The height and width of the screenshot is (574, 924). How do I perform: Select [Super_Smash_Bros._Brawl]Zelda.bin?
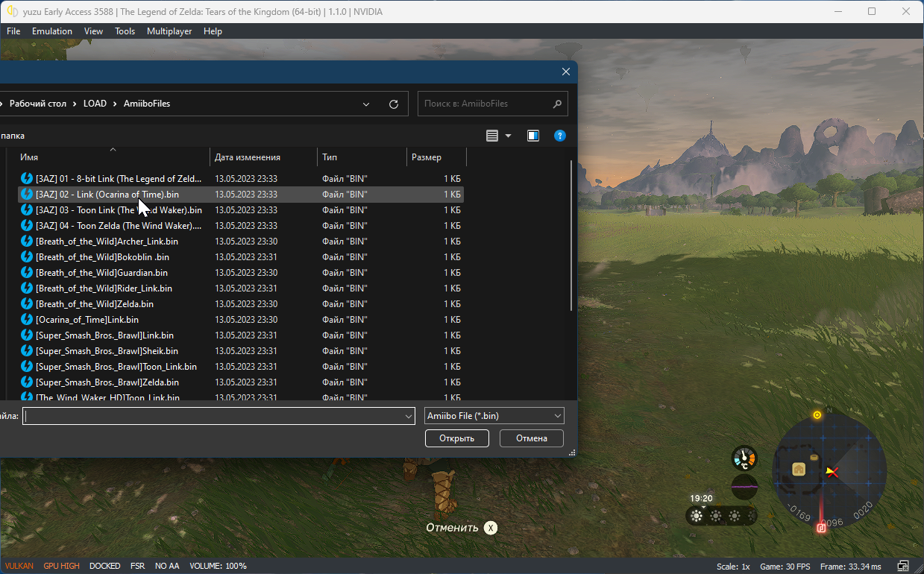click(241, 382)
